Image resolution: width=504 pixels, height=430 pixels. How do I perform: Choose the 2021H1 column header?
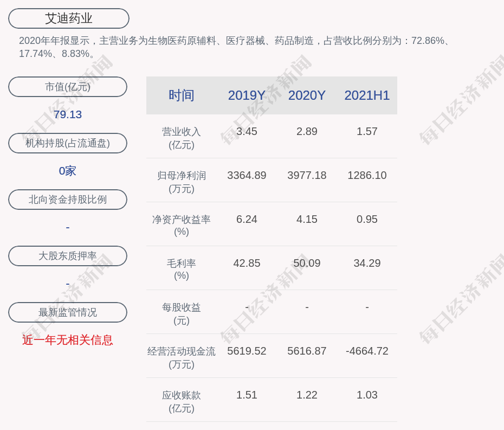tap(367, 95)
